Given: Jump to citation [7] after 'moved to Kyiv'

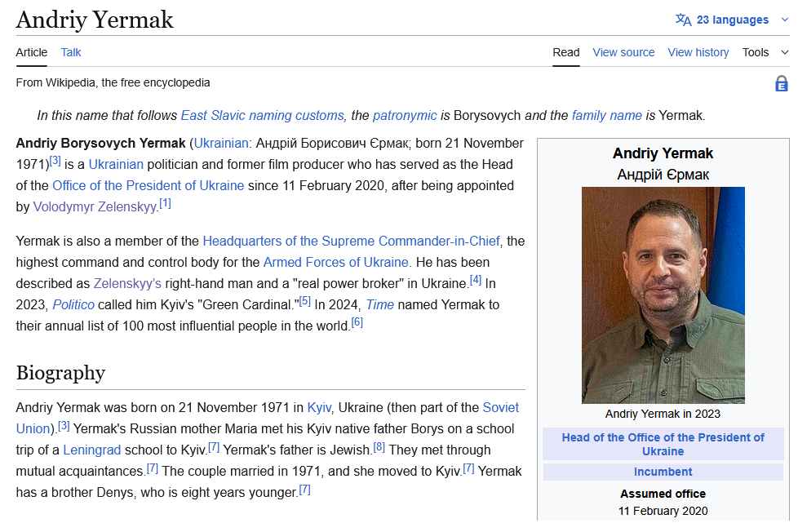Looking at the screenshot, I should [x=468, y=468].
